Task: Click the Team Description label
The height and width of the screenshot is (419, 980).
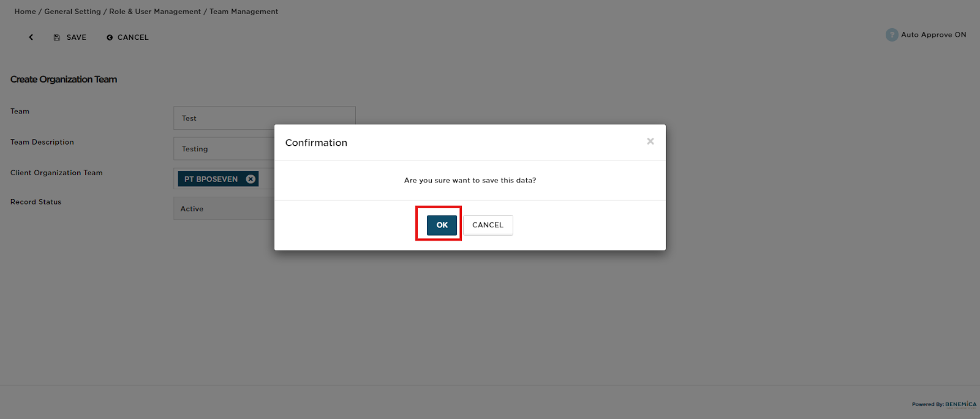Action: (42, 142)
